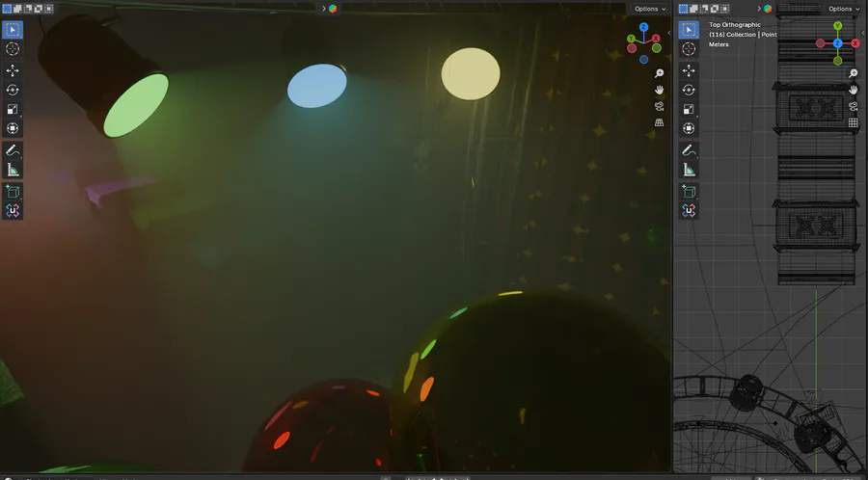The image size is (868, 480).
Task: Activate the Transform tool in left viewport
Action: pos(13,128)
